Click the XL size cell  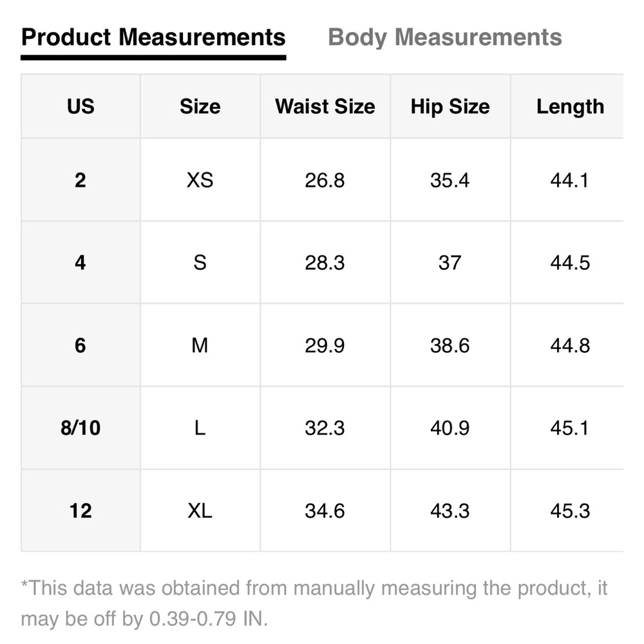[x=200, y=511]
